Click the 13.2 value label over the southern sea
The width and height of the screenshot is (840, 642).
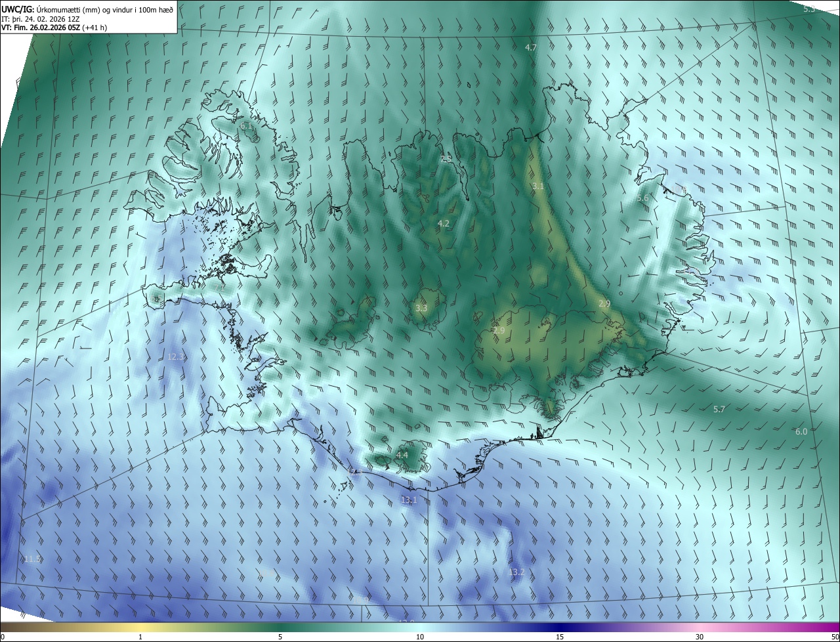[x=516, y=572]
